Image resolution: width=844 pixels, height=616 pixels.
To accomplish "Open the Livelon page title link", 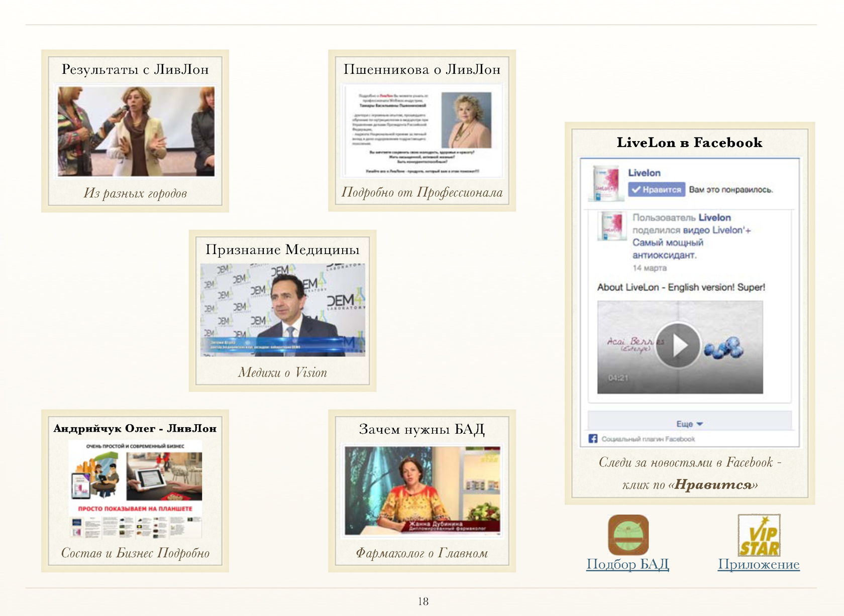I will coord(645,173).
